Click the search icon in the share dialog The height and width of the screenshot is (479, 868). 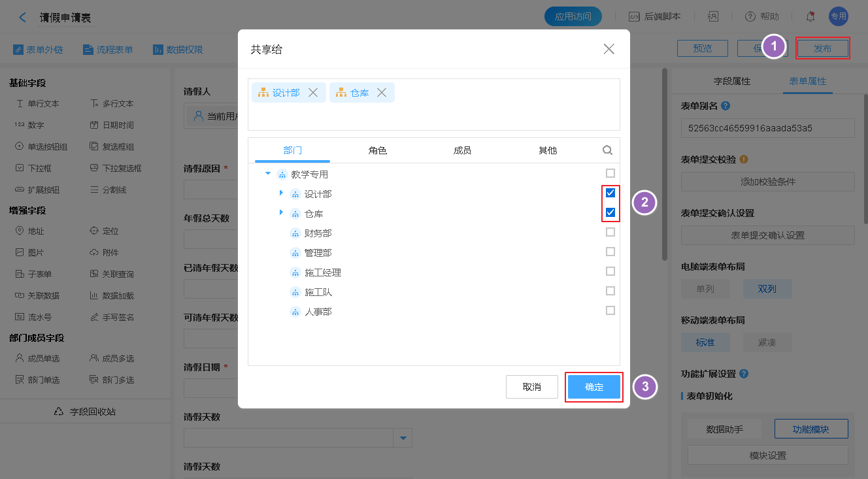(607, 150)
